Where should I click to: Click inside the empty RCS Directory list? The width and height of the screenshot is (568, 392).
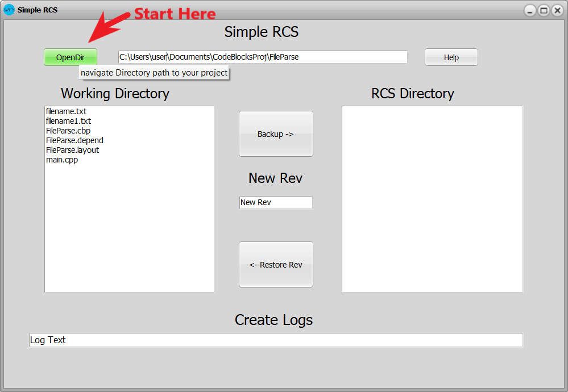pyautogui.click(x=432, y=199)
